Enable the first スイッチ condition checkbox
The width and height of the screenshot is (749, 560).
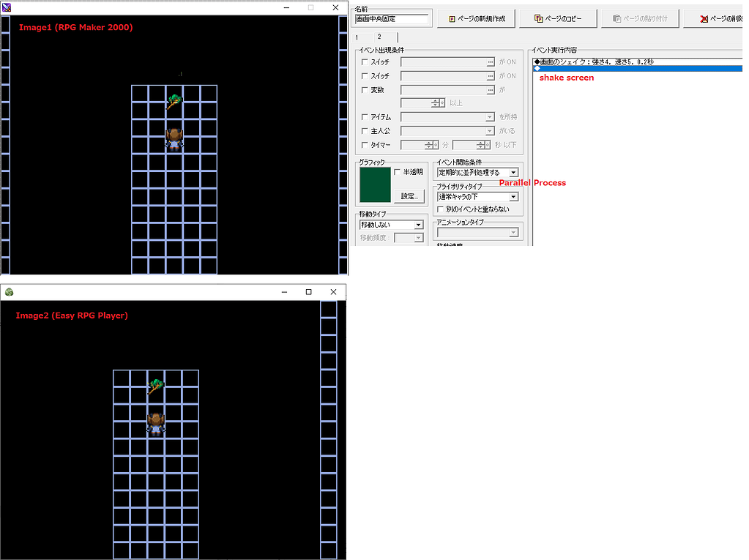click(365, 63)
